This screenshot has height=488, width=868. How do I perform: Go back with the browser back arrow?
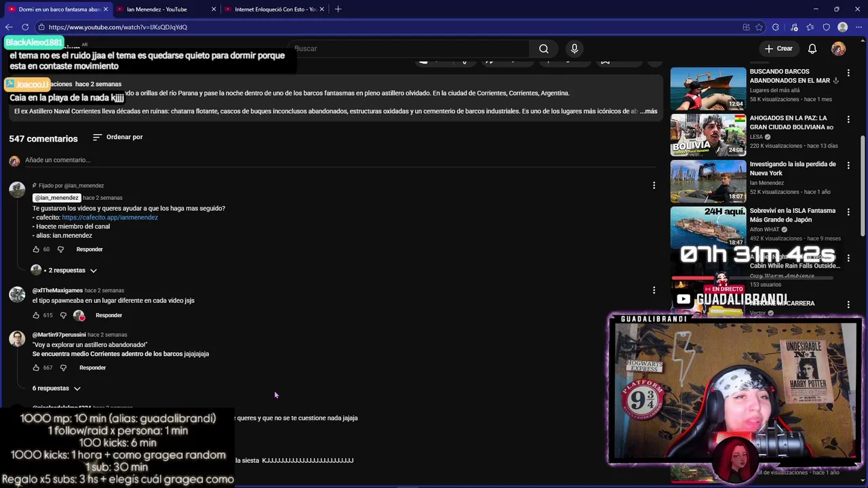pyautogui.click(x=9, y=27)
